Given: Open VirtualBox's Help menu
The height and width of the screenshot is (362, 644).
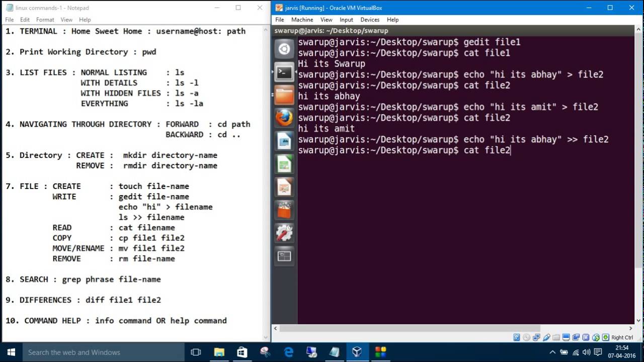Looking at the screenshot, I should (x=392, y=20).
